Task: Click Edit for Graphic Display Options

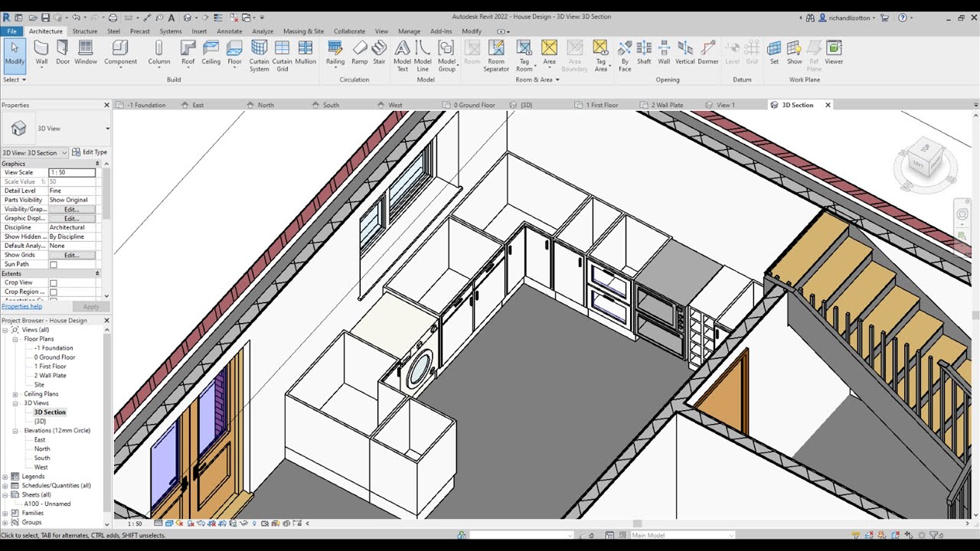Action: [72, 218]
